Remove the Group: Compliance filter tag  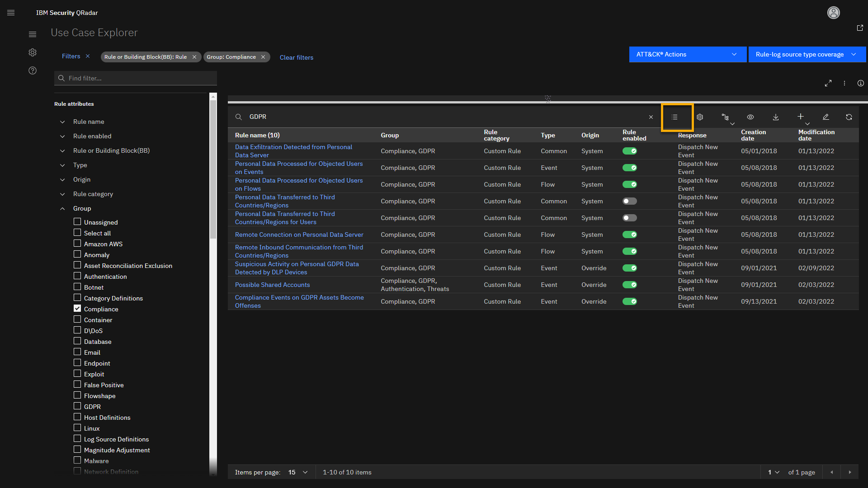[x=263, y=57]
